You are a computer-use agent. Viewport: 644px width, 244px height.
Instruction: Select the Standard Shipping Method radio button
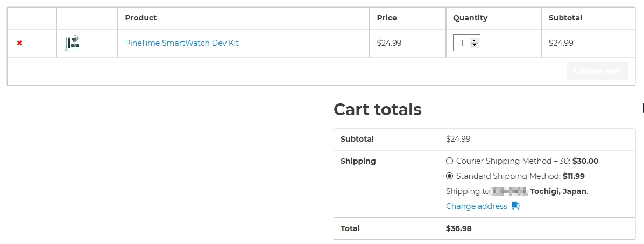tap(450, 176)
